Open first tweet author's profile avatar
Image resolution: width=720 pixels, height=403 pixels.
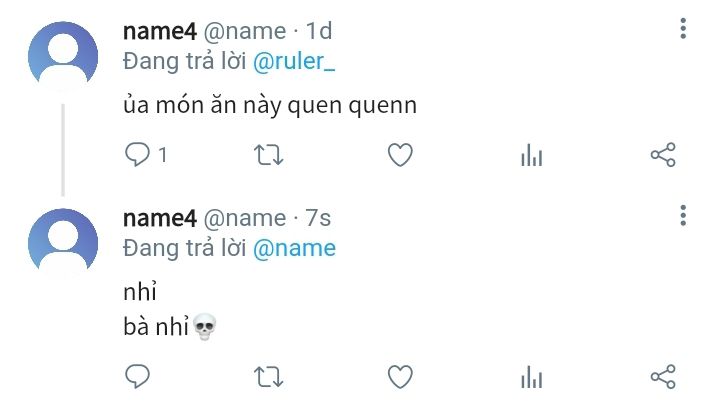64,56
